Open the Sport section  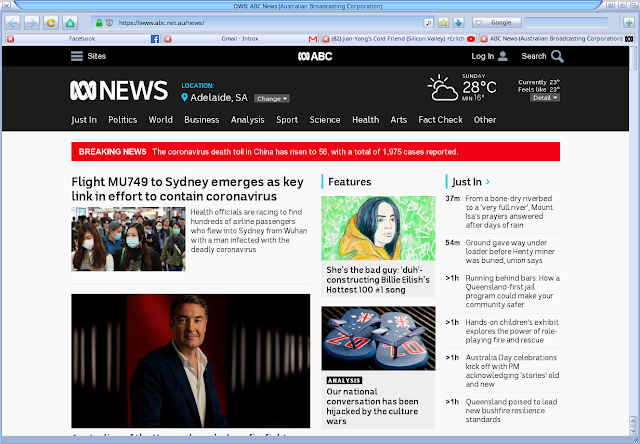click(287, 120)
